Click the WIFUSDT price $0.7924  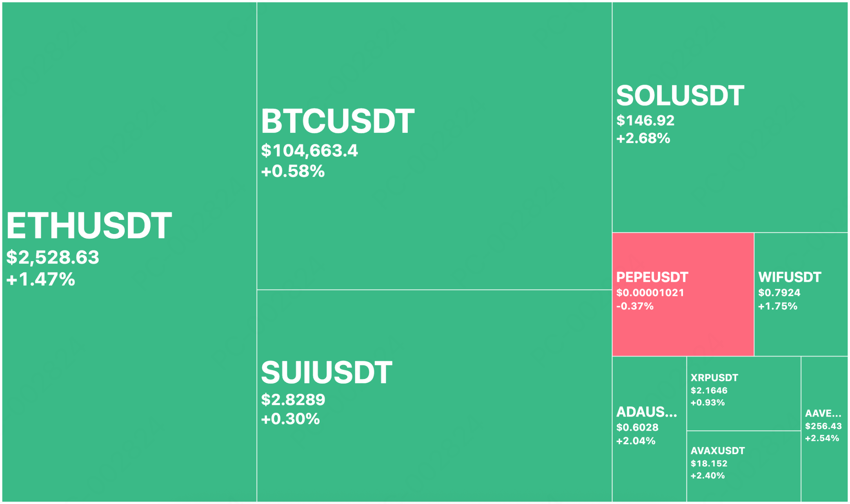779,293
